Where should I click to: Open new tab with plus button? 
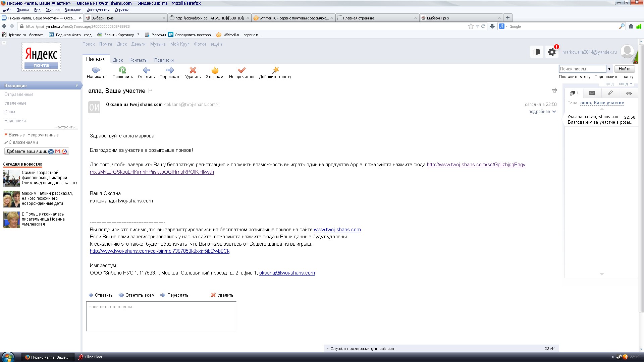(508, 18)
